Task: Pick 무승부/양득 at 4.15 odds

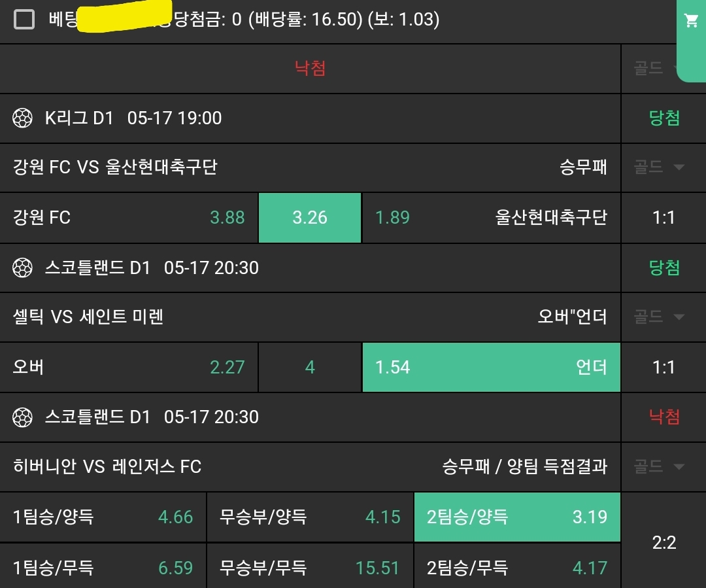Action: [x=310, y=517]
